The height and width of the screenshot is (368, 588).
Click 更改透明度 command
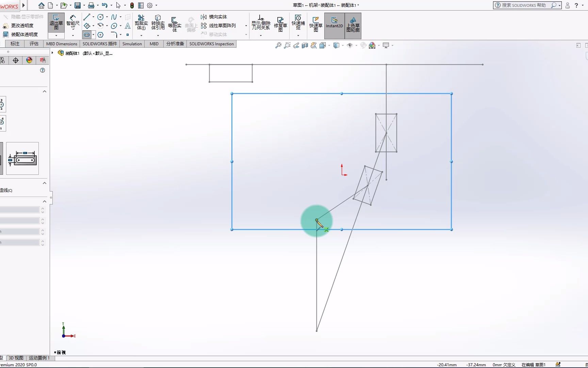coord(18,26)
